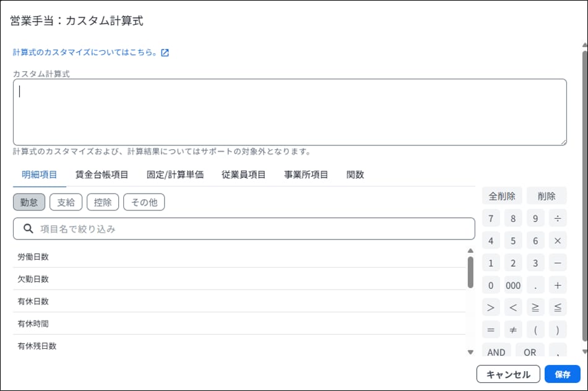Viewport: 588px width, 391px height.
Task: Select the 支給 filter chip
Action: [x=66, y=202]
